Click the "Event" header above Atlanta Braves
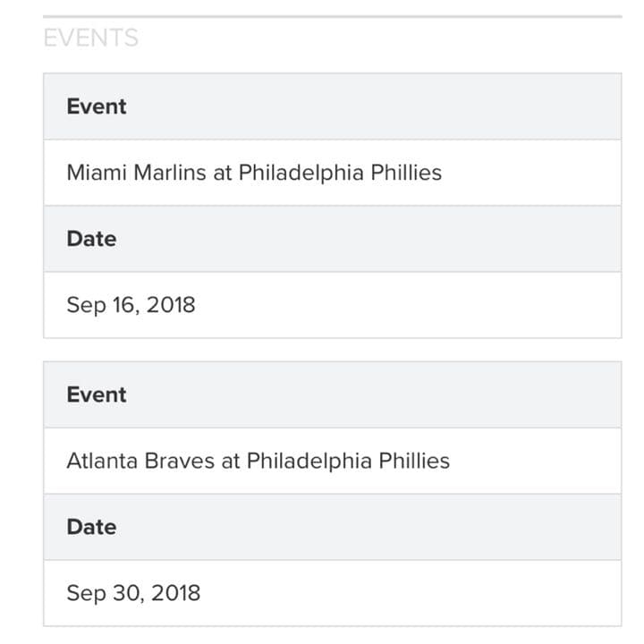The height and width of the screenshot is (644, 644). coord(96,394)
